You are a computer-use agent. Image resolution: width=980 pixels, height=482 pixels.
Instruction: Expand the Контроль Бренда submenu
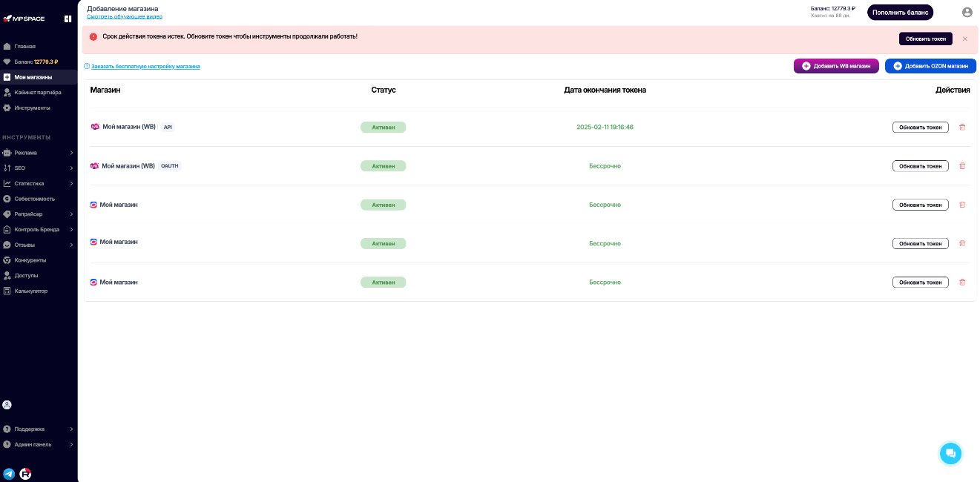(x=37, y=229)
